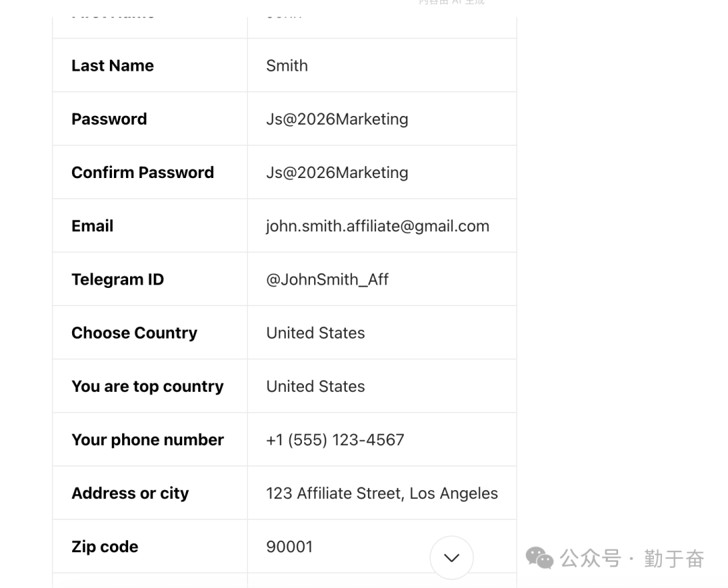Click the 123 Affiliate Street address value
Viewport: 728px width, 588px height.
coord(382,493)
